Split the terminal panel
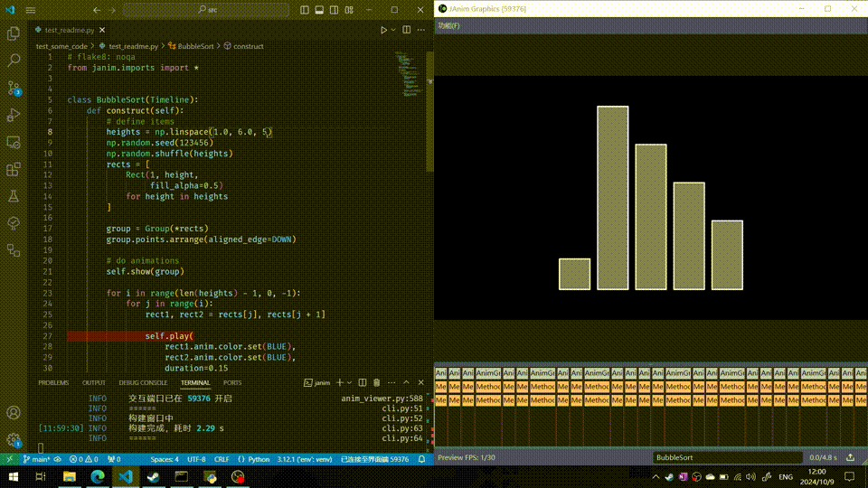Screen dimensions: 868x488 (362, 382)
